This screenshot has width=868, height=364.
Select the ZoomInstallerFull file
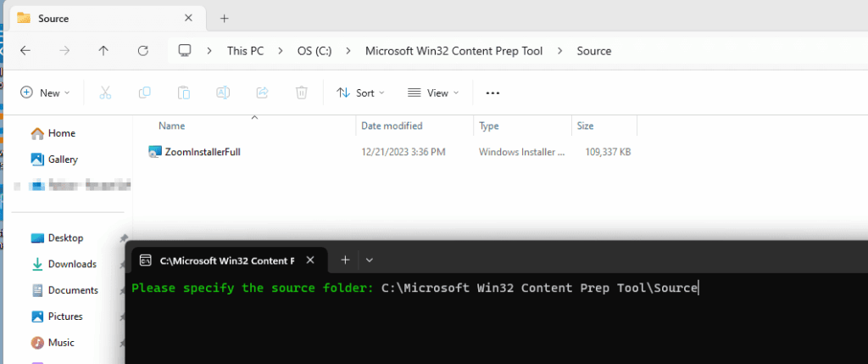point(203,152)
